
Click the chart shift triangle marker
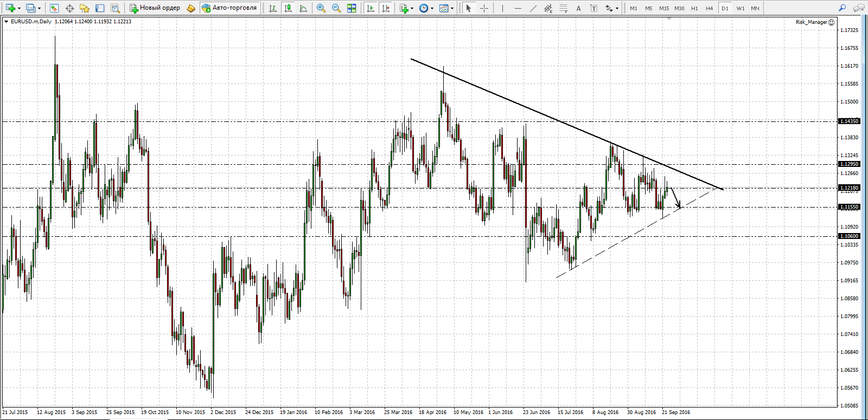[x=669, y=19]
